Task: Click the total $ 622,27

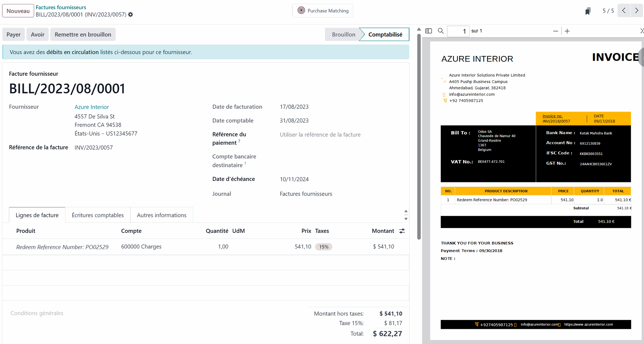Action: (387, 334)
